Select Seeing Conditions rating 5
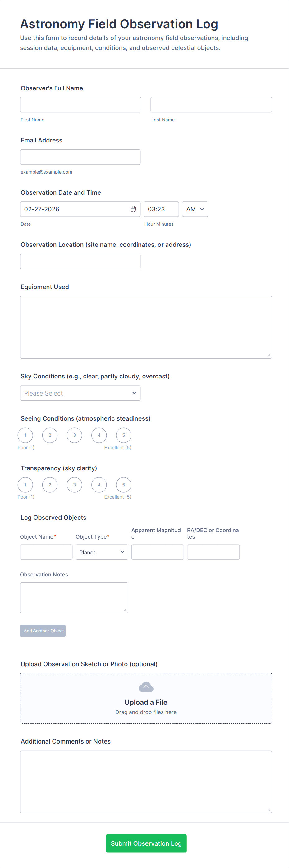Screen dimensions: 289x868 point(123,435)
